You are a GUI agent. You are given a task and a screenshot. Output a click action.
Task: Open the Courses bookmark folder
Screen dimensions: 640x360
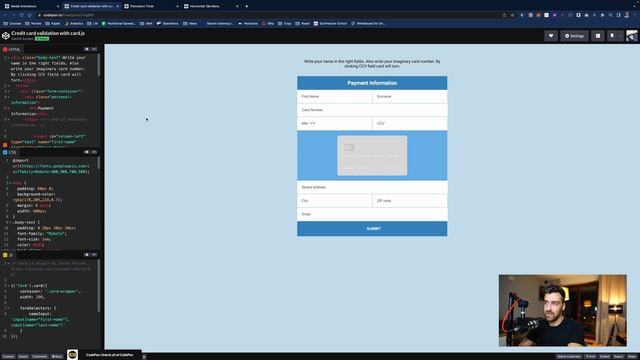pos(12,24)
